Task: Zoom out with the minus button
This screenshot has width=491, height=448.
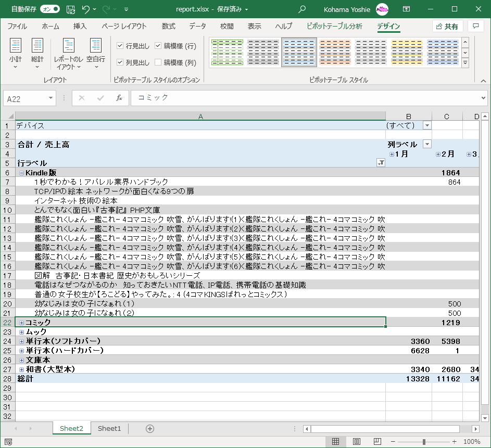Action: pos(393,442)
